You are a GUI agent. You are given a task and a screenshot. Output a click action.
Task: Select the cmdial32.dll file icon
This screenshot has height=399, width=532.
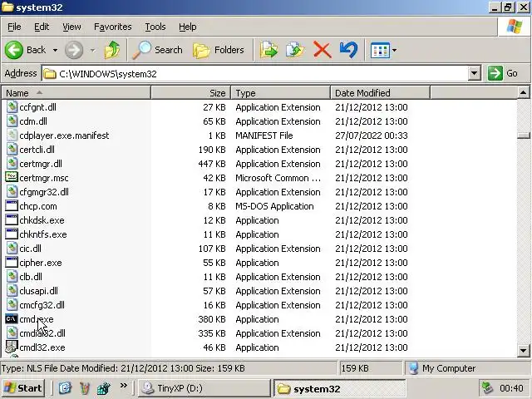tap(12, 333)
